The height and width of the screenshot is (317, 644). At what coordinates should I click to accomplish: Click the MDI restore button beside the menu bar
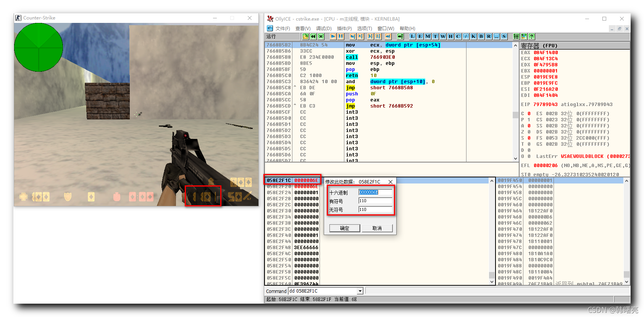619,29
